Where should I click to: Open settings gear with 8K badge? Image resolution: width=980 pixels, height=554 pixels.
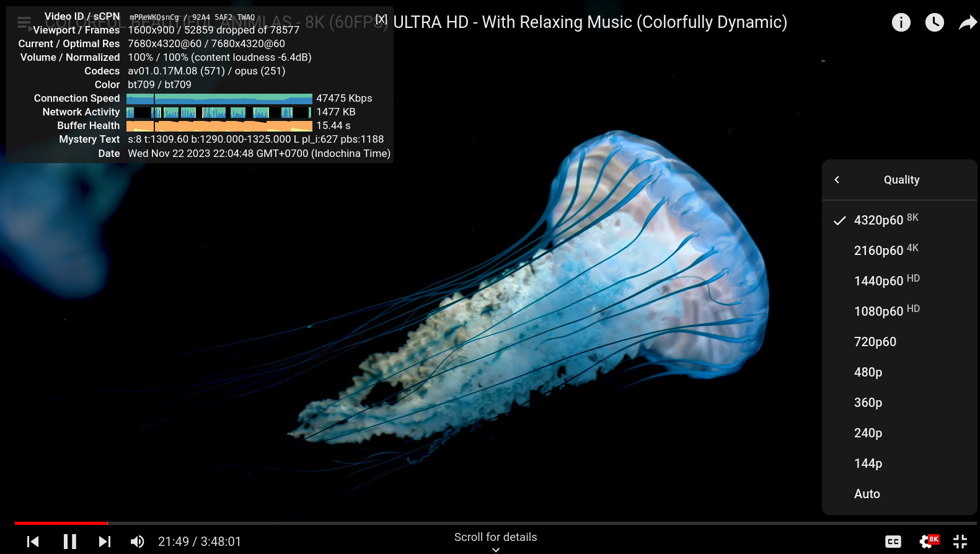928,541
